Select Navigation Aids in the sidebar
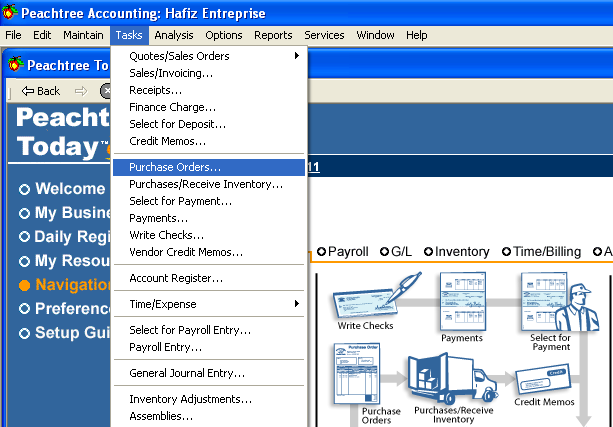Image resolution: width=613 pixels, height=427 pixels. point(65,285)
